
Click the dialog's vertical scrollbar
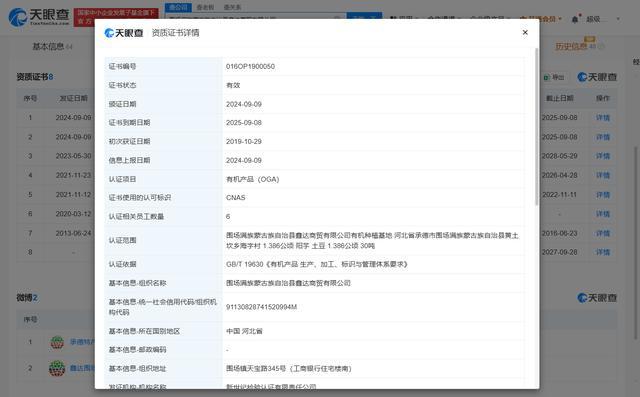coord(537,126)
